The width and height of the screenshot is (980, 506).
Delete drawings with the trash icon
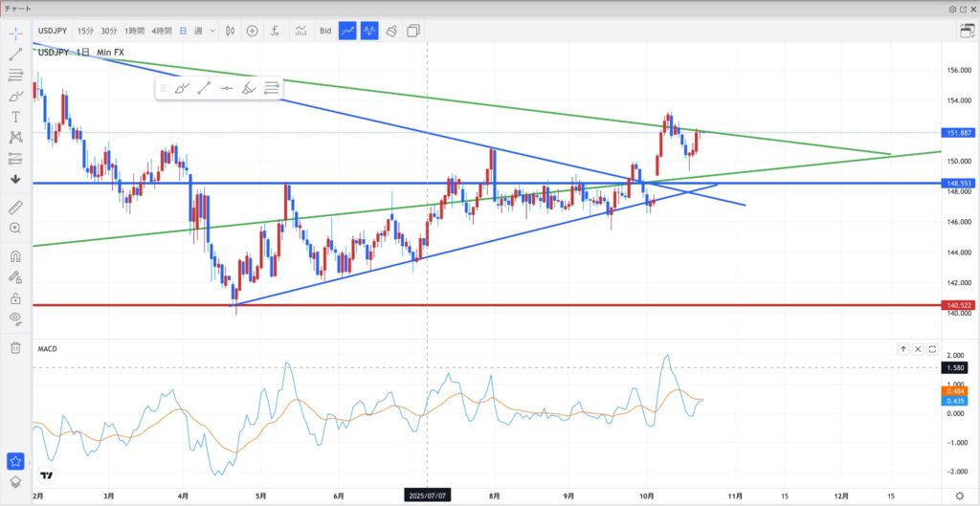[x=15, y=347]
